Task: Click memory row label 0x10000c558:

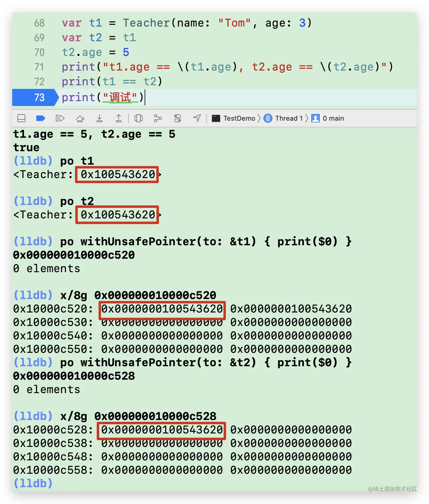Action: pos(53,470)
